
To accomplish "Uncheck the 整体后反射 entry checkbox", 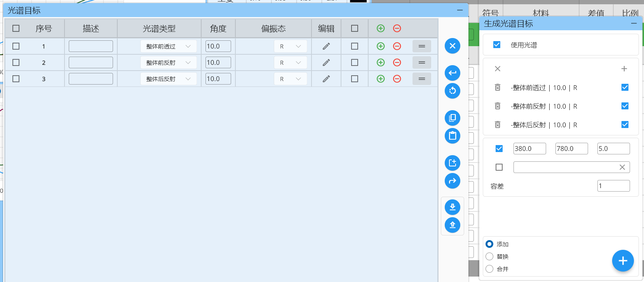I will click(625, 125).
